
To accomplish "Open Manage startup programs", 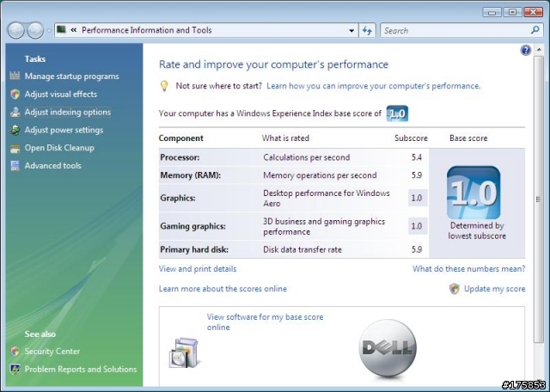I will (x=71, y=77).
